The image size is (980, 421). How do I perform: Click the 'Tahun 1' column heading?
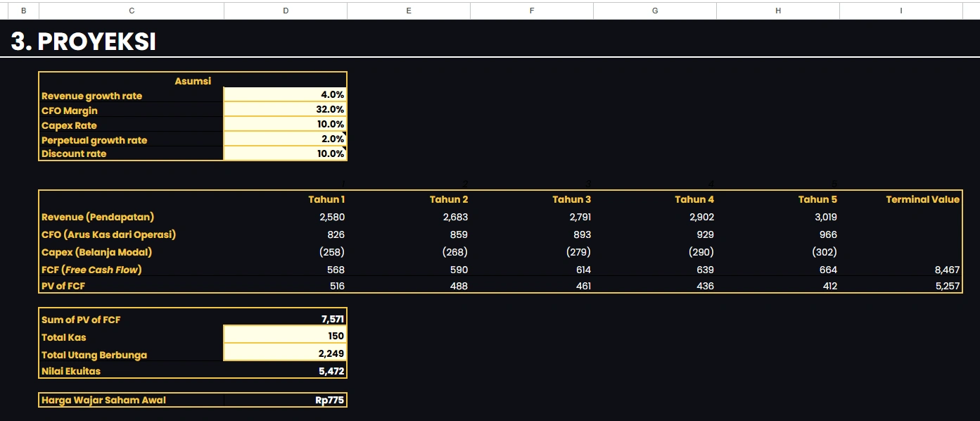(326, 199)
